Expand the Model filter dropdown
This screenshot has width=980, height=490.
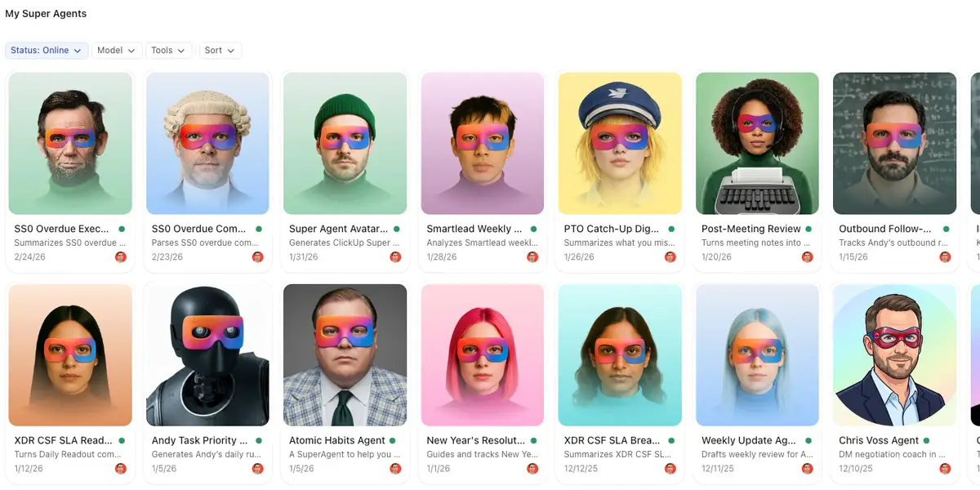116,51
